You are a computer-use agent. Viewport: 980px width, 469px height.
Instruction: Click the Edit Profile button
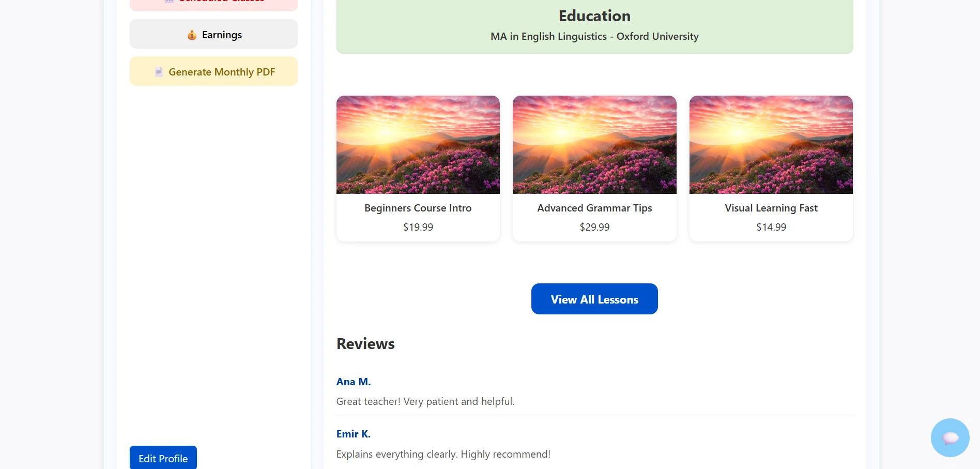163,458
